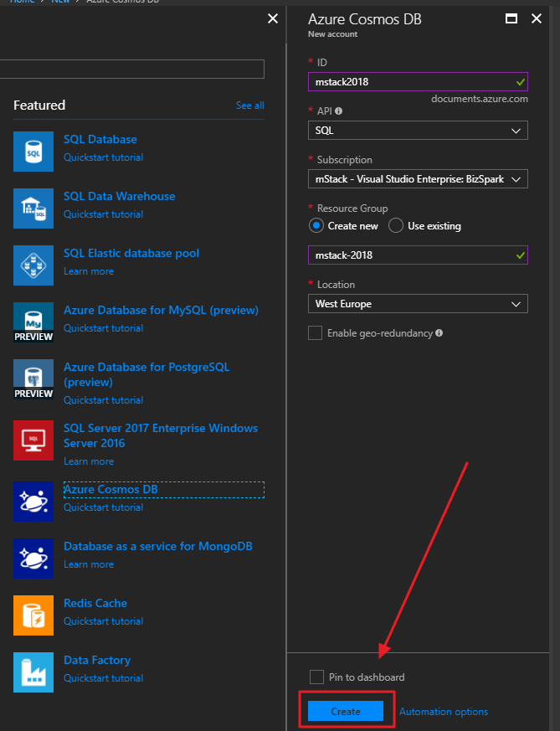
Task: Click the SQL Data Warehouse icon
Action: (x=33, y=208)
